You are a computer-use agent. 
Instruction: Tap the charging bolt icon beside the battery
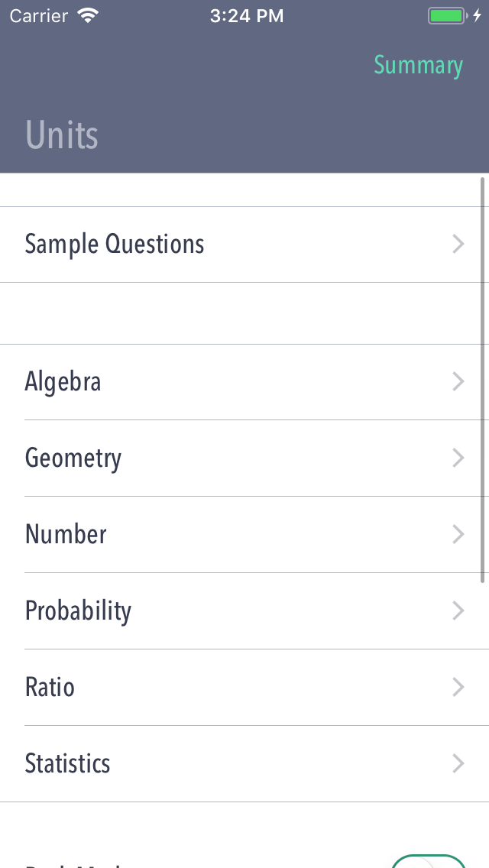coord(477,14)
